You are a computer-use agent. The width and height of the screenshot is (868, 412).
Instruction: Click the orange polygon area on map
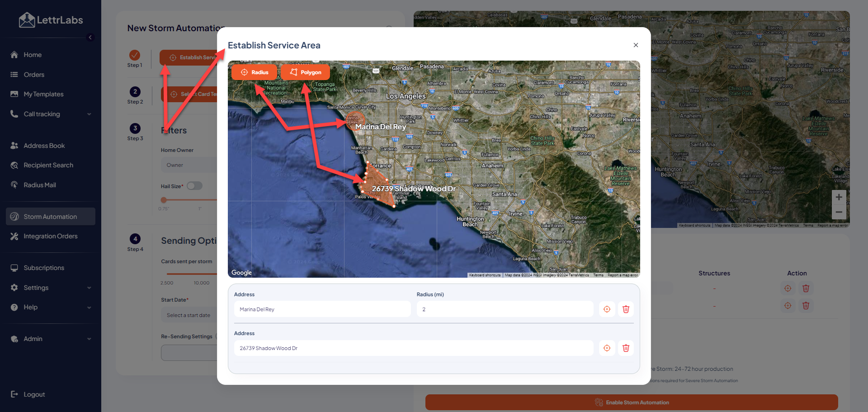[x=378, y=184]
